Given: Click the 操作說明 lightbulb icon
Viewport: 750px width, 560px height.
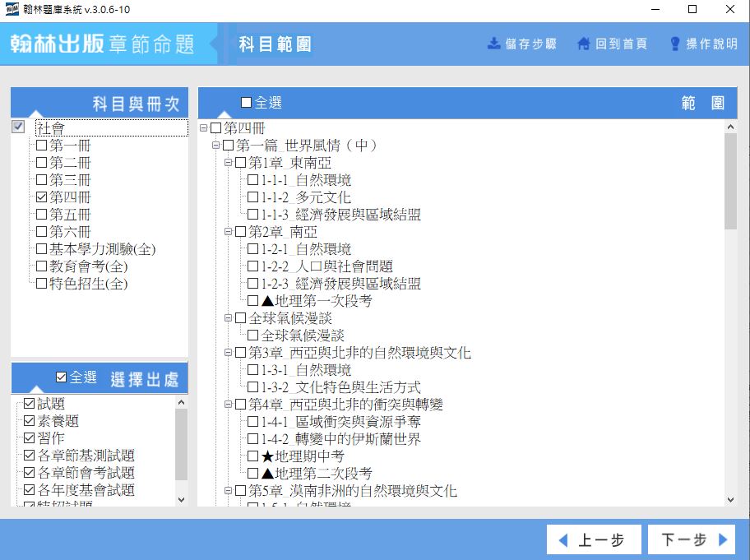Looking at the screenshot, I should 674,44.
